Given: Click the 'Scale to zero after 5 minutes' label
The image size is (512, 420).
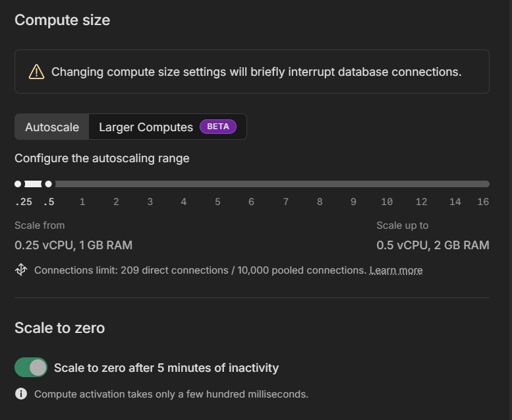Looking at the screenshot, I should pyautogui.click(x=166, y=368).
